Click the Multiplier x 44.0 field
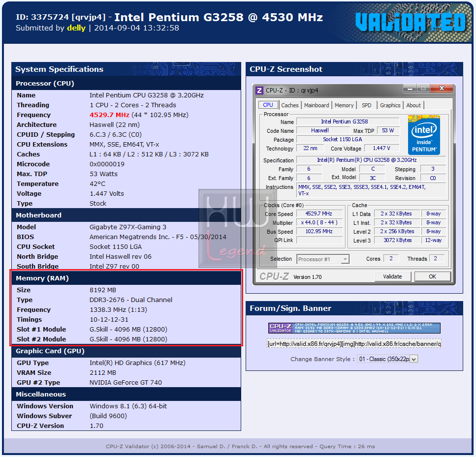Viewport: 476px width, 457px height. coord(319,222)
